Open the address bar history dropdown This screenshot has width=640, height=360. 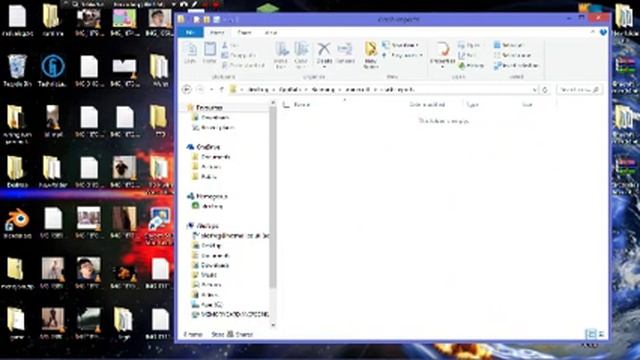534,89
